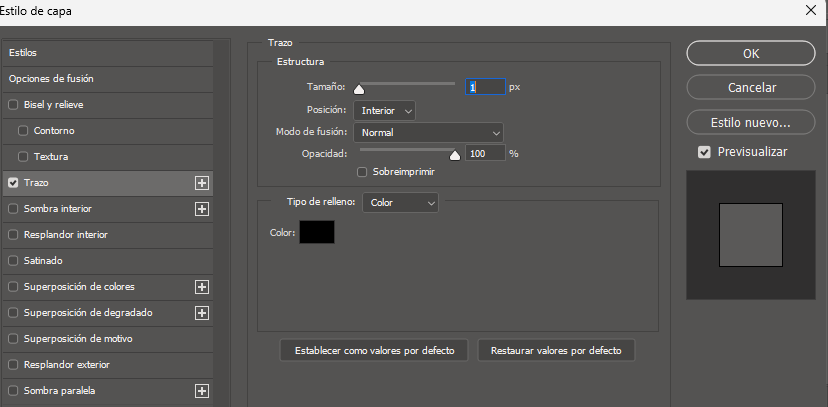Add another Trazo effect with plus icon
Screen dimensions: 828x407
[x=202, y=183]
